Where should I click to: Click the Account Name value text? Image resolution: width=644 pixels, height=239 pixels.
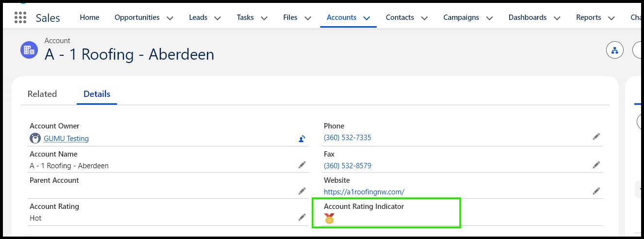tap(69, 166)
